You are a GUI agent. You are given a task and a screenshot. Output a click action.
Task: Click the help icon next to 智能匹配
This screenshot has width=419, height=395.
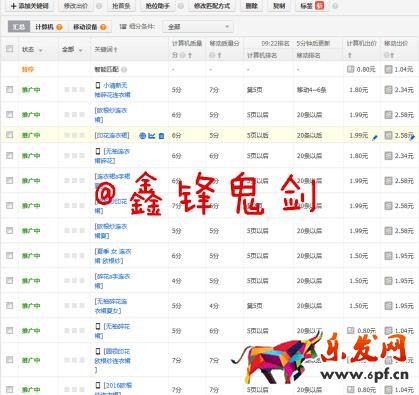(124, 69)
